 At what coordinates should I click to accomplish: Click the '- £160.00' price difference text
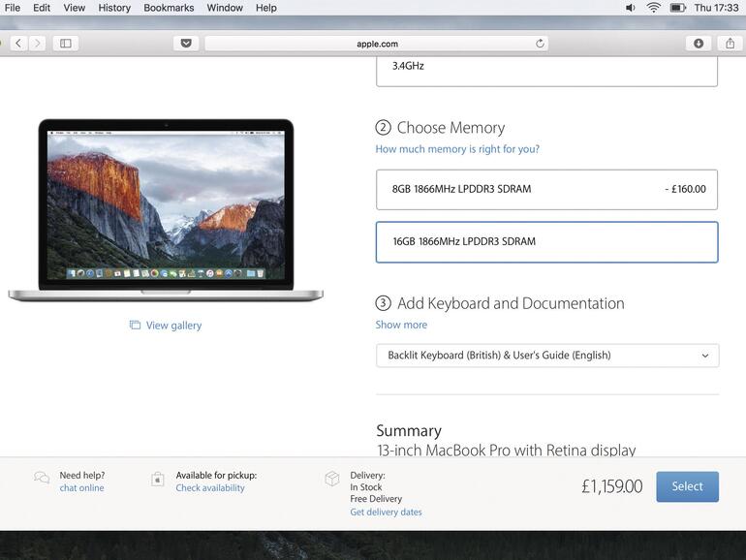pos(685,189)
